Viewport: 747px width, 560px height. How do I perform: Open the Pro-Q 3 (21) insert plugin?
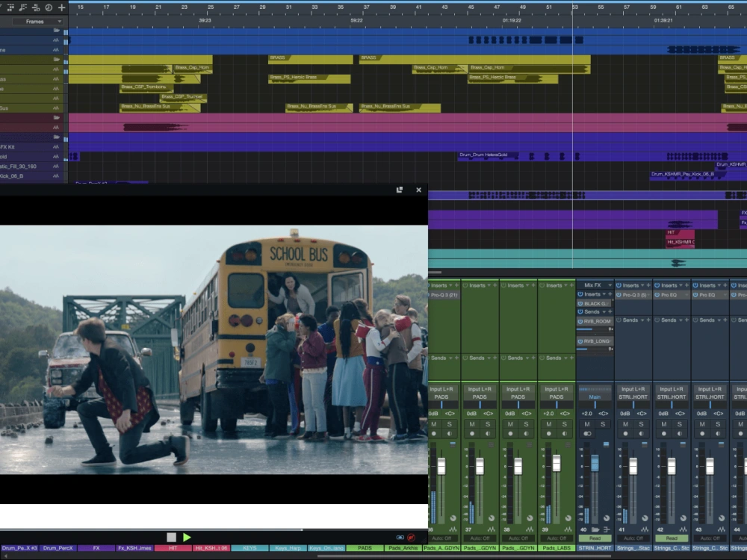444,295
